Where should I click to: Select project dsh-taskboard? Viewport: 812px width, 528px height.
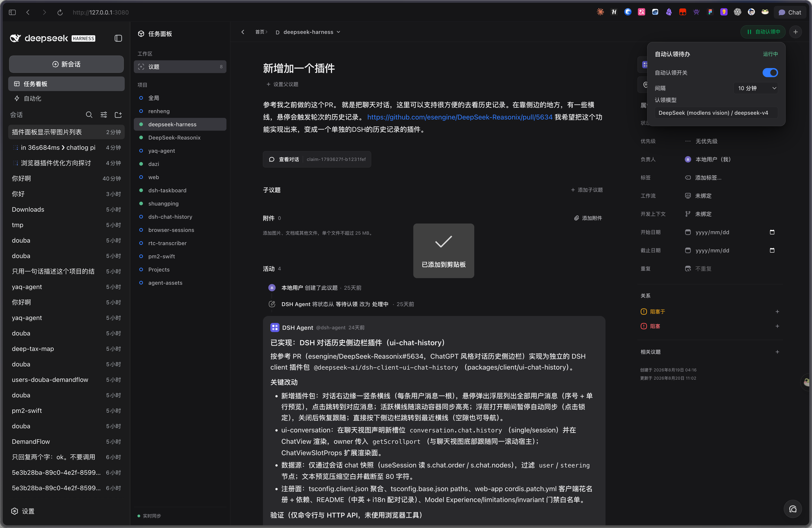[x=180, y=190]
